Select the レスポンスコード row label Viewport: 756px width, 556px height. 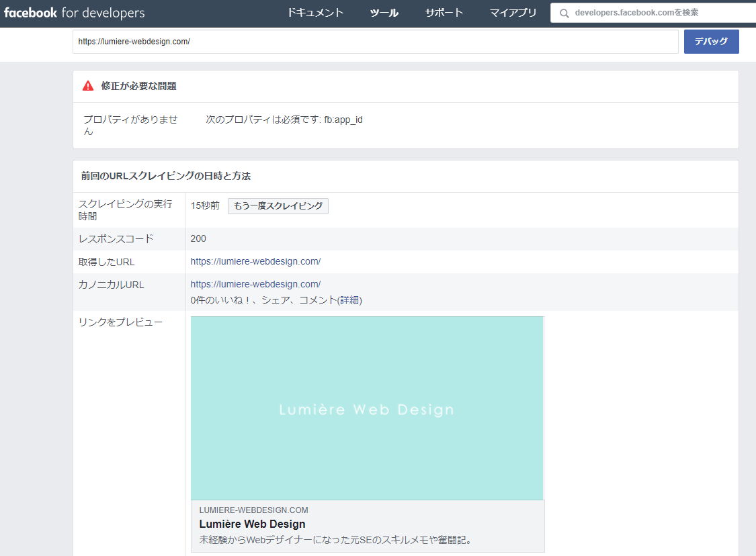click(x=116, y=238)
